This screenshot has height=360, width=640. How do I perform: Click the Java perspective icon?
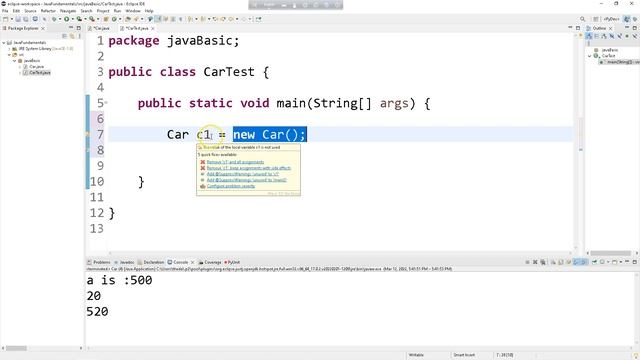(627, 19)
